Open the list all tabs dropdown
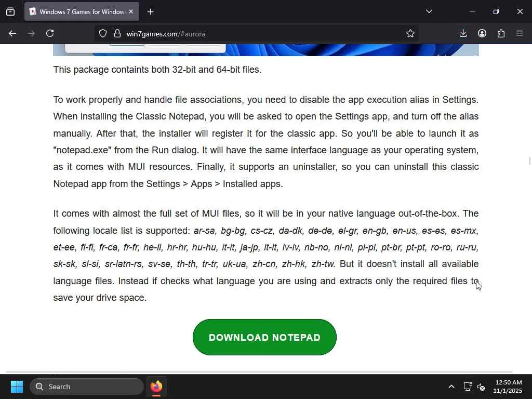This screenshot has height=399, width=532. (x=429, y=11)
